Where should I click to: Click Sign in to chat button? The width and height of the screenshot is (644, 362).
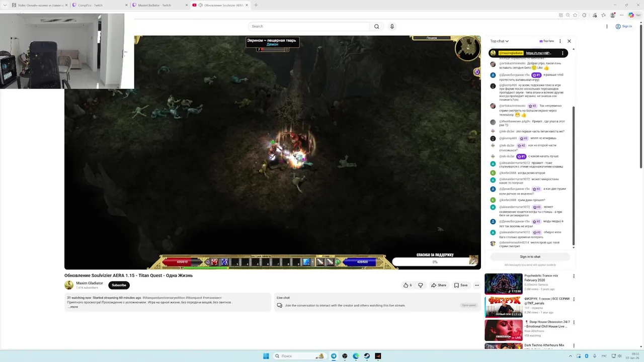(530, 256)
